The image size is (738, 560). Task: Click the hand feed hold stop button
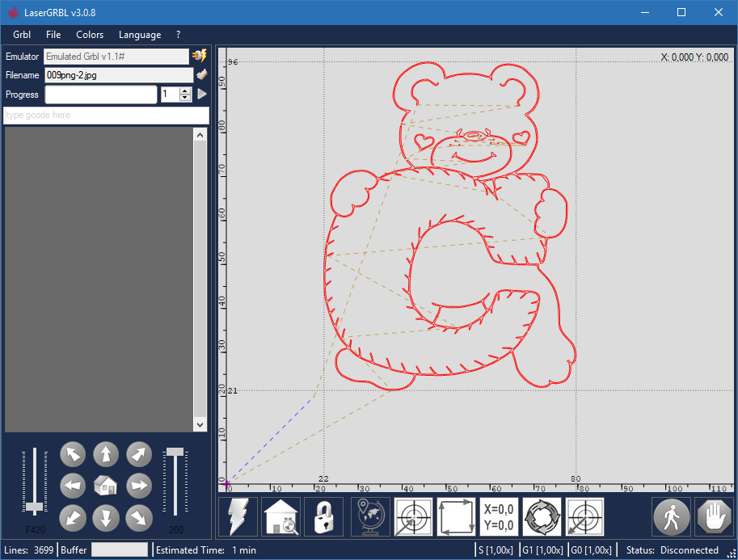(714, 516)
